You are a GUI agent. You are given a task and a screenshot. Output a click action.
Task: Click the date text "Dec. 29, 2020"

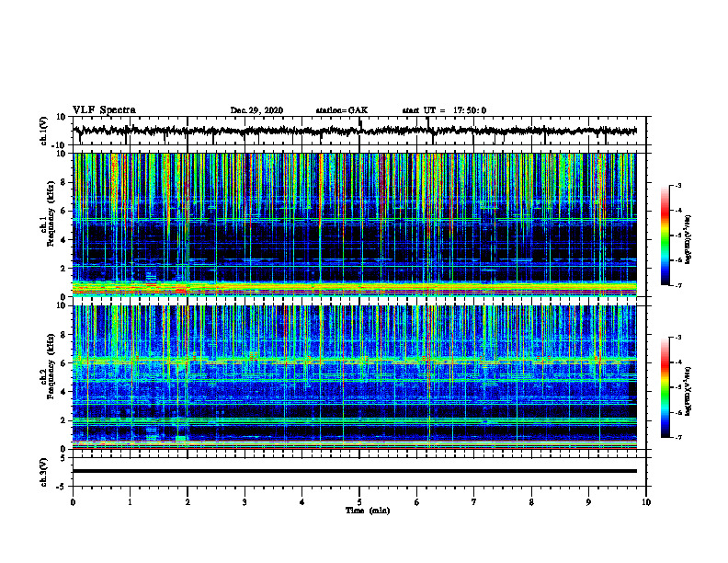(x=256, y=110)
